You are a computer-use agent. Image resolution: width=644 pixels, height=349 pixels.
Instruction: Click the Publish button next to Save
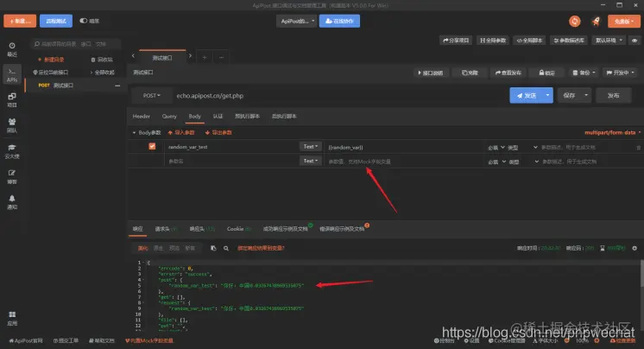point(614,95)
